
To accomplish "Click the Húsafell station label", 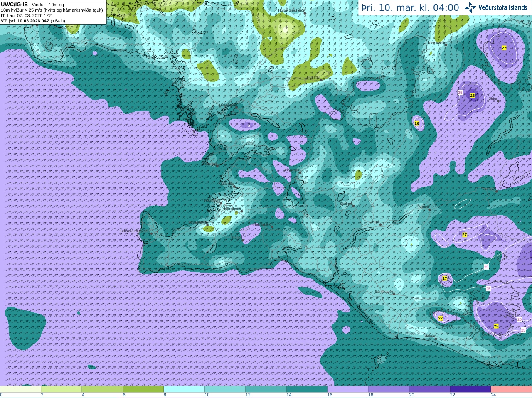I will tap(313, 77).
